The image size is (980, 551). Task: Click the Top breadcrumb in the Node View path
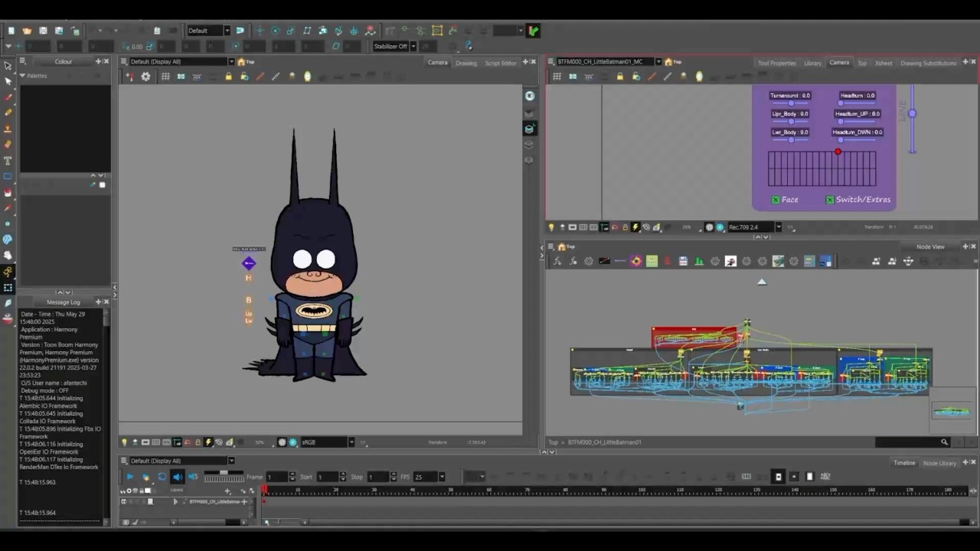coord(553,442)
